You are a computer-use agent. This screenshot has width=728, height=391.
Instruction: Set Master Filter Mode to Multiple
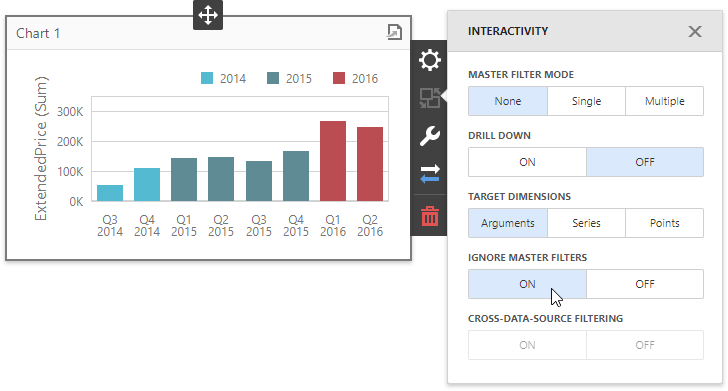click(664, 101)
